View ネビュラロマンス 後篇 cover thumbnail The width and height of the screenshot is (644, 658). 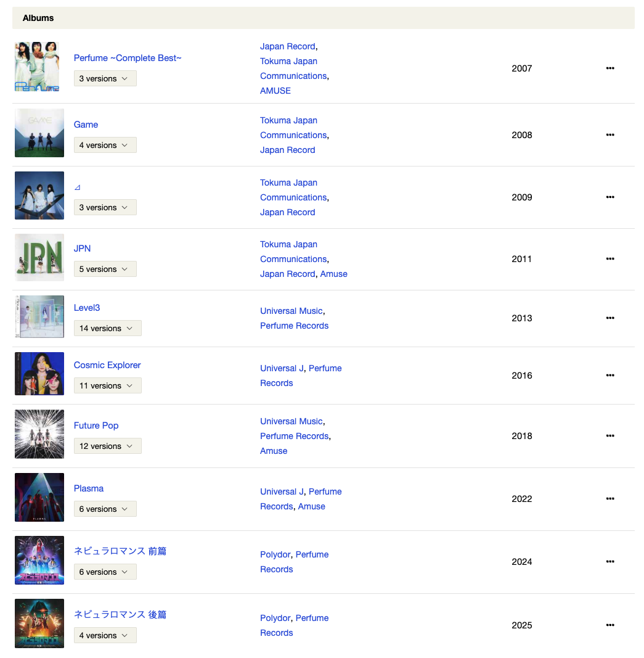coord(39,623)
